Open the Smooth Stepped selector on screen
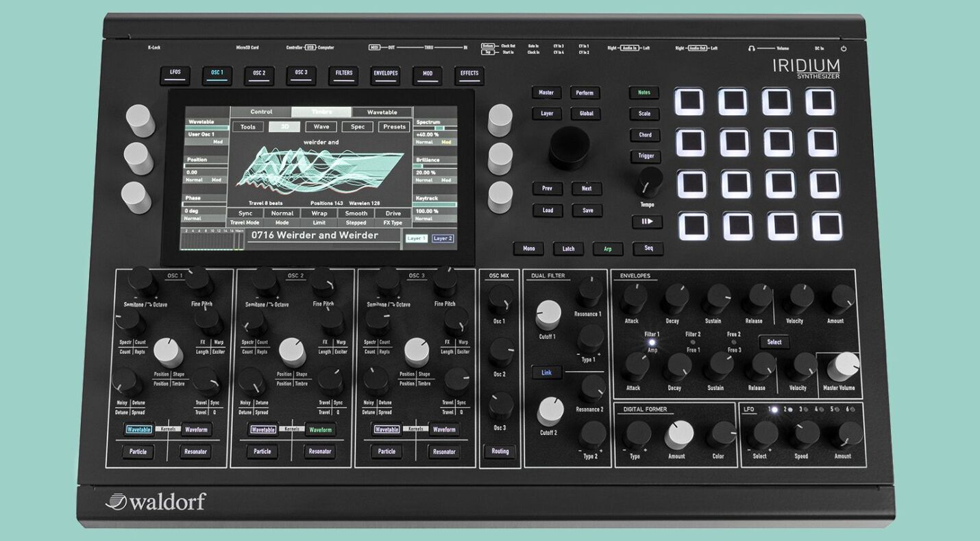 [356, 213]
